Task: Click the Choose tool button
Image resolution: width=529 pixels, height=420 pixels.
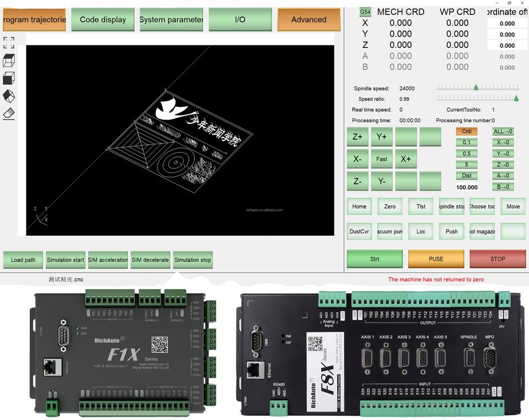Action: 482,206
